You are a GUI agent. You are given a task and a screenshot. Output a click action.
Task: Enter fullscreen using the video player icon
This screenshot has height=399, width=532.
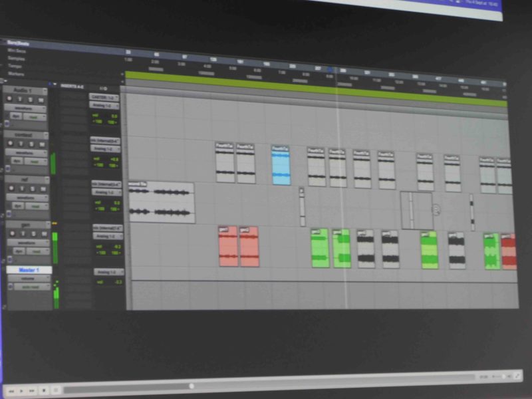click(x=518, y=376)
